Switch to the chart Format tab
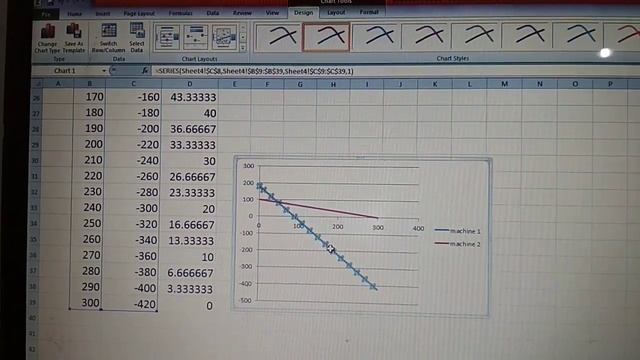Viewport: 640px width, 360px height. [369, 12]
